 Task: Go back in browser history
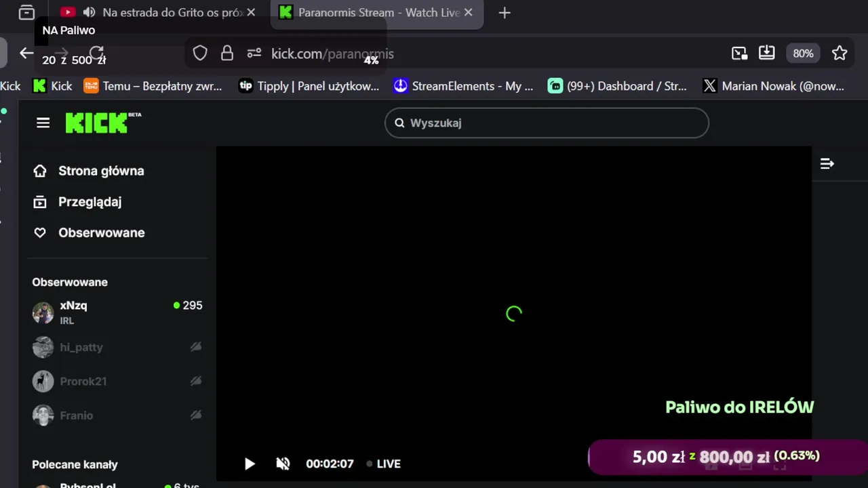26,54
